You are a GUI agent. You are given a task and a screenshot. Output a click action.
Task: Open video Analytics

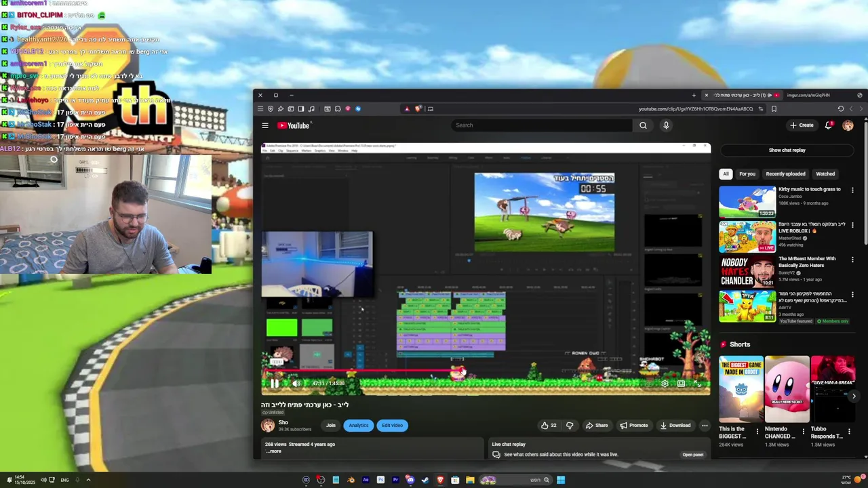click(359, 426)
